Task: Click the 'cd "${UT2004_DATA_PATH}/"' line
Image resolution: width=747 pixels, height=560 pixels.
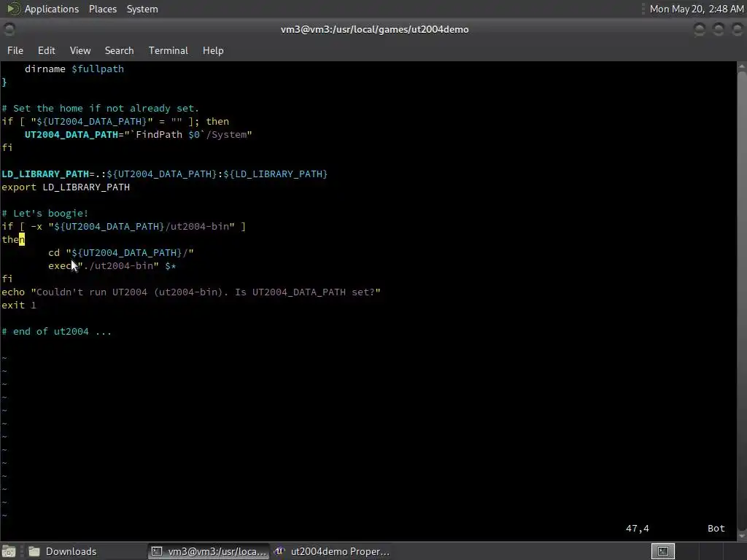Action: 121,253
